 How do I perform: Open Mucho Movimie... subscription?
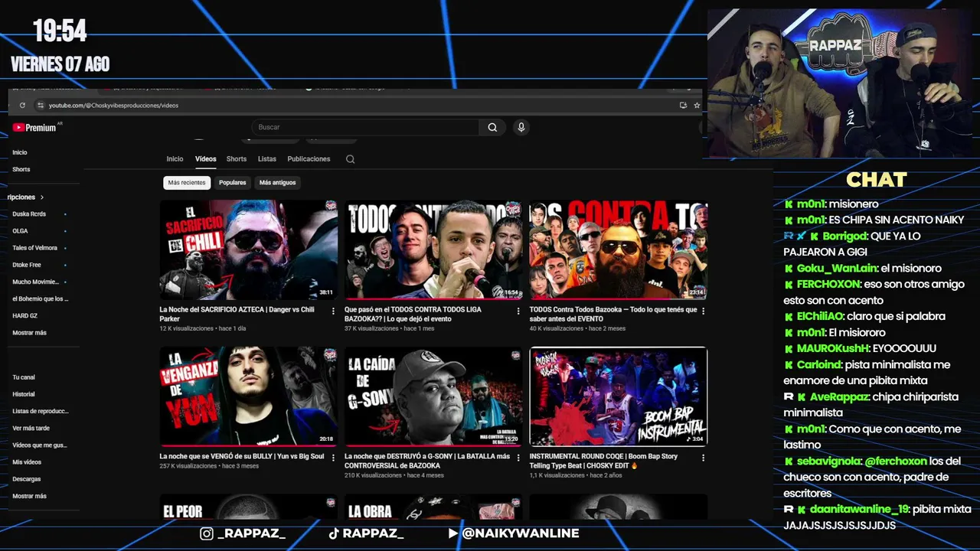click(x=35, y=282)
